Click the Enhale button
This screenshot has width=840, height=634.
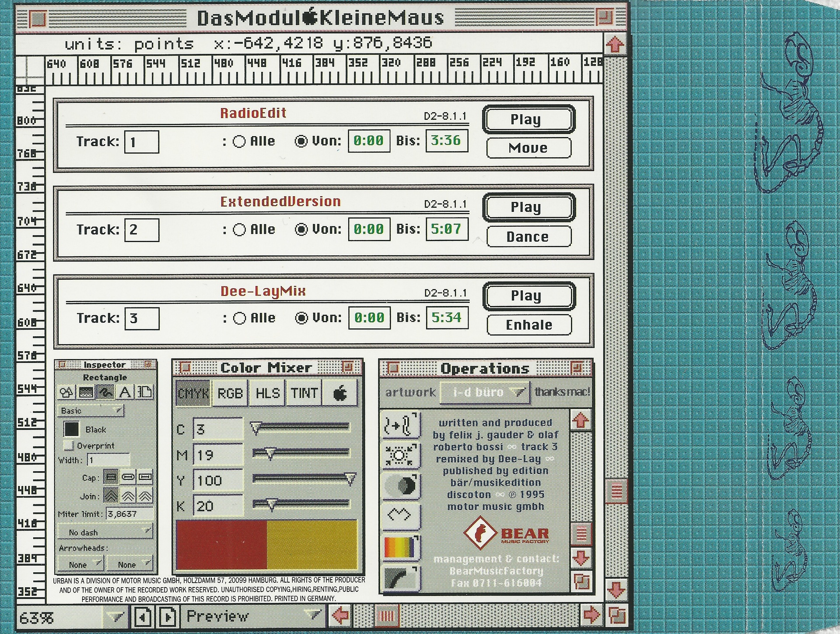[529, 325]
